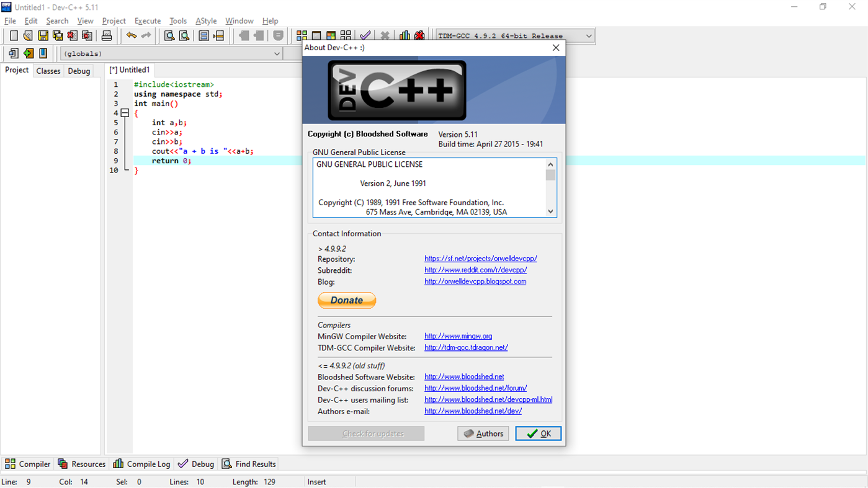Click the Goto line arrow icon beside blue box icon
Viewport: 868px width, 488px height.
[x=219, y=36]
